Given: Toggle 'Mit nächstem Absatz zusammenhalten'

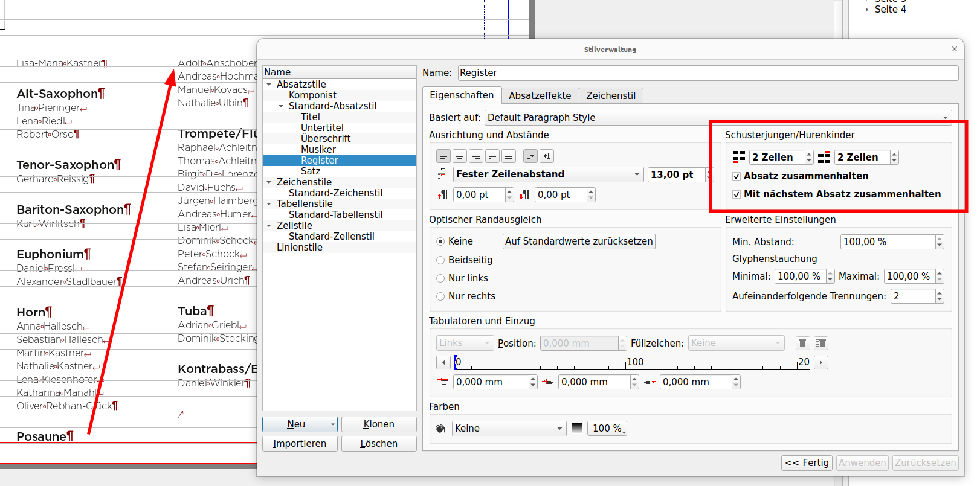Looking at the screenshot, I should [x=737, y=194].
